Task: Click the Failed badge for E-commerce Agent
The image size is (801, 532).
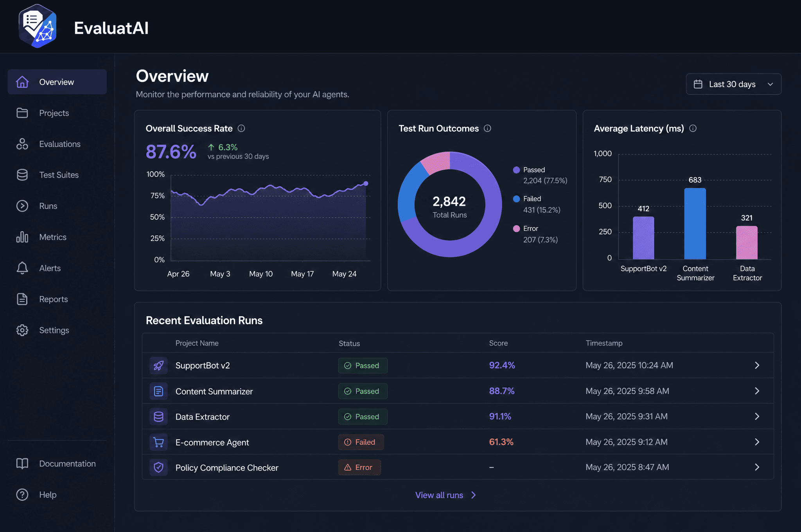Action: point(361,442)
